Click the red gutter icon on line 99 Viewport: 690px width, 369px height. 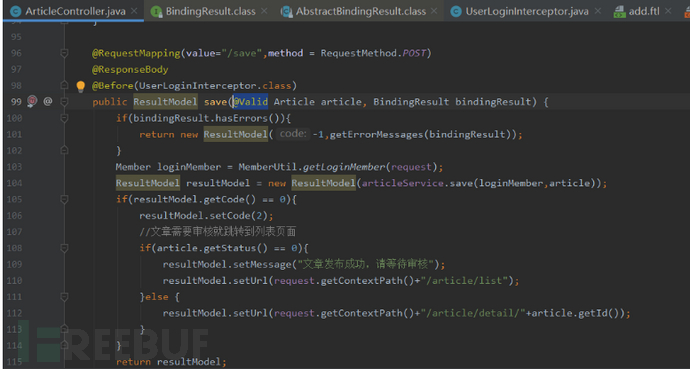pyautogui.click(x=32, y=102)
